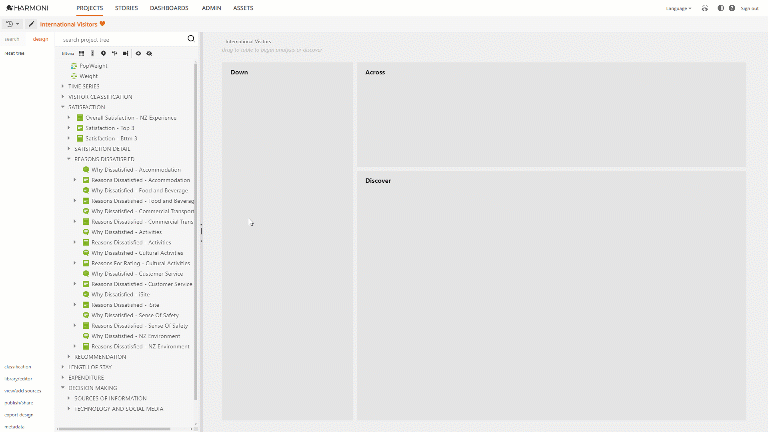Screen dimensions: 768x432
Task: Click Reasons Dissatisfied - Food and Beverage icon
Action: tap(86, 201)
